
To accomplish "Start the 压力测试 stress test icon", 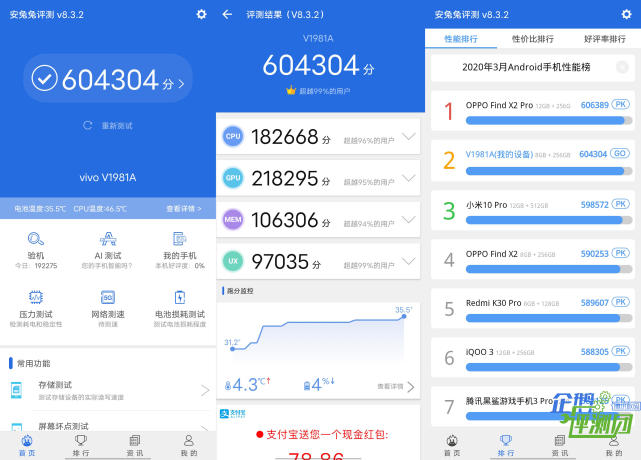I will pyautogui.click(x=36, y=297).
